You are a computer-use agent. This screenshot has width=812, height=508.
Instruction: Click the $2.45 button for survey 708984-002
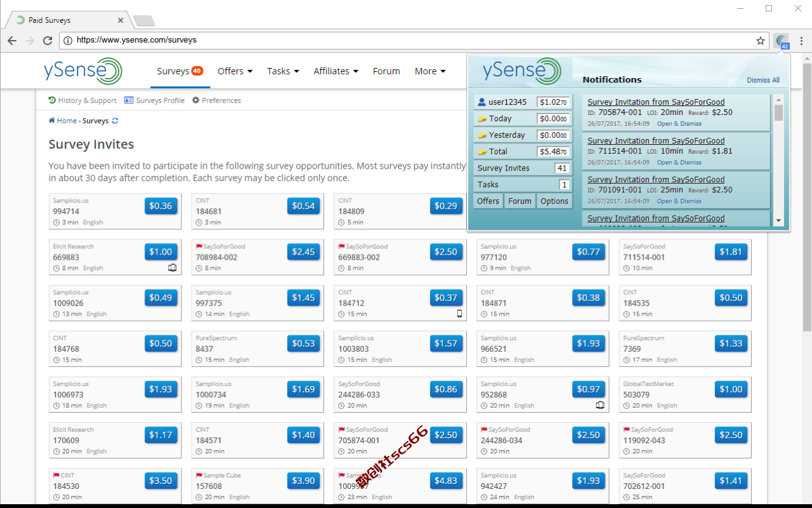pos(303,251)
